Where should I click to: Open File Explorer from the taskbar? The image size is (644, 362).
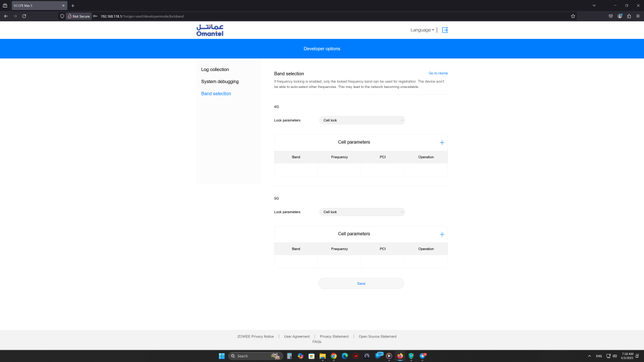pos(323,356)
